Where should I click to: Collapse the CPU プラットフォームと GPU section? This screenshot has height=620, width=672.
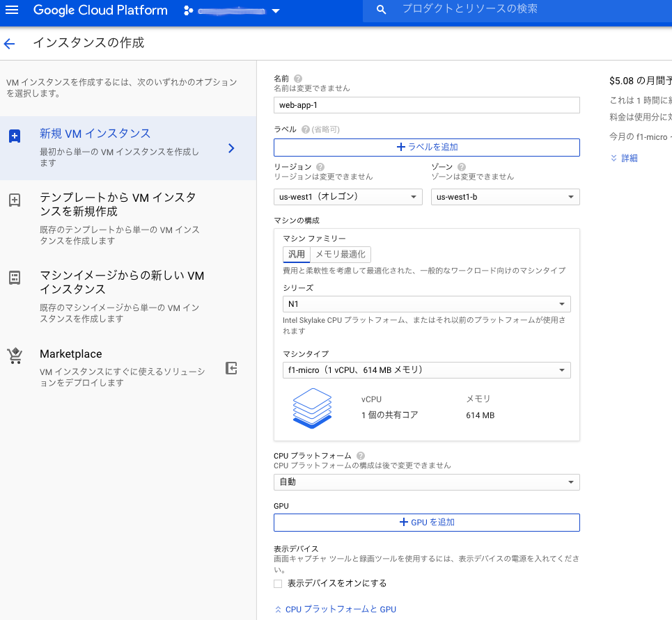click(336, 609)
